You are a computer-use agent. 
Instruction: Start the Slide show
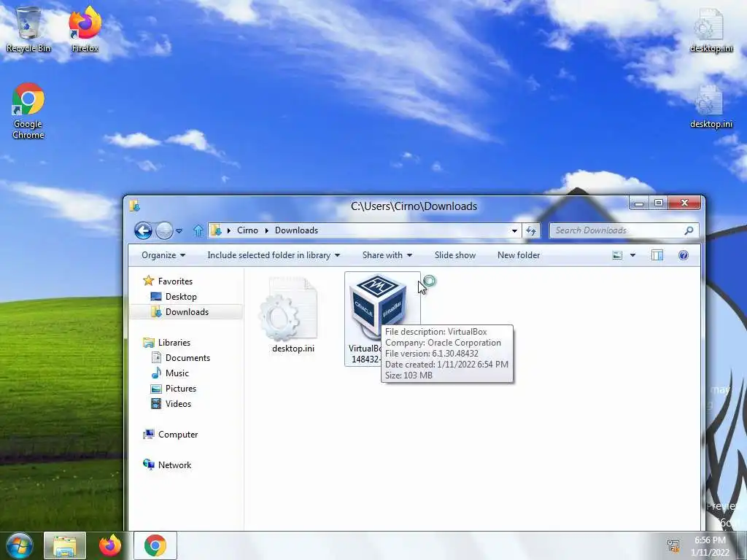click(455, 255)
